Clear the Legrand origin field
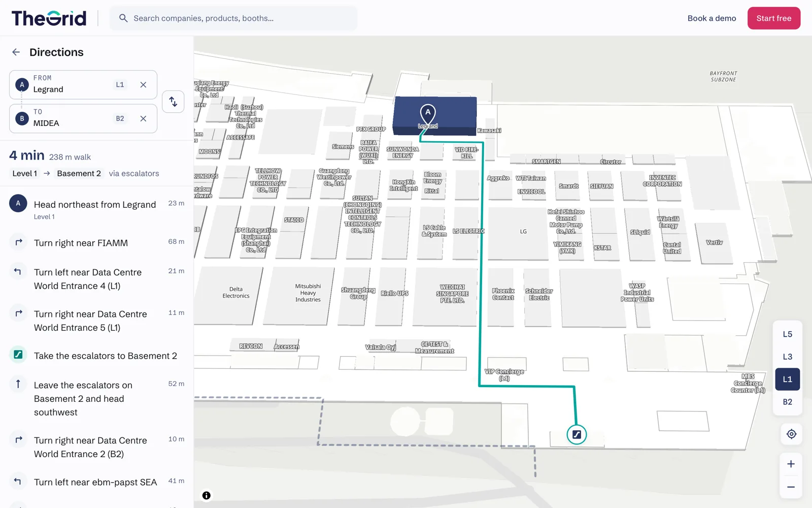Image resolution: width=812 pixels, height=508 pixels. pyautogui.click(x=143, y=85)
